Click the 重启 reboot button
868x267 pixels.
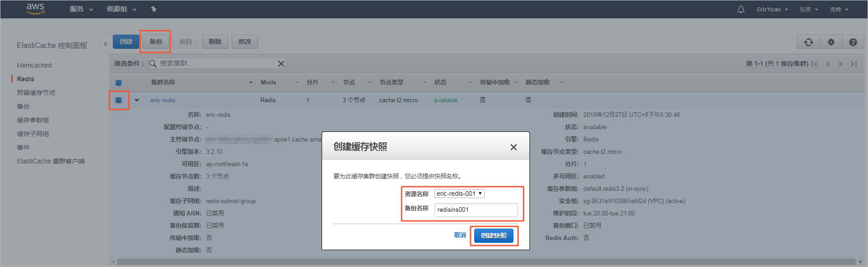[x=185, y=42]
